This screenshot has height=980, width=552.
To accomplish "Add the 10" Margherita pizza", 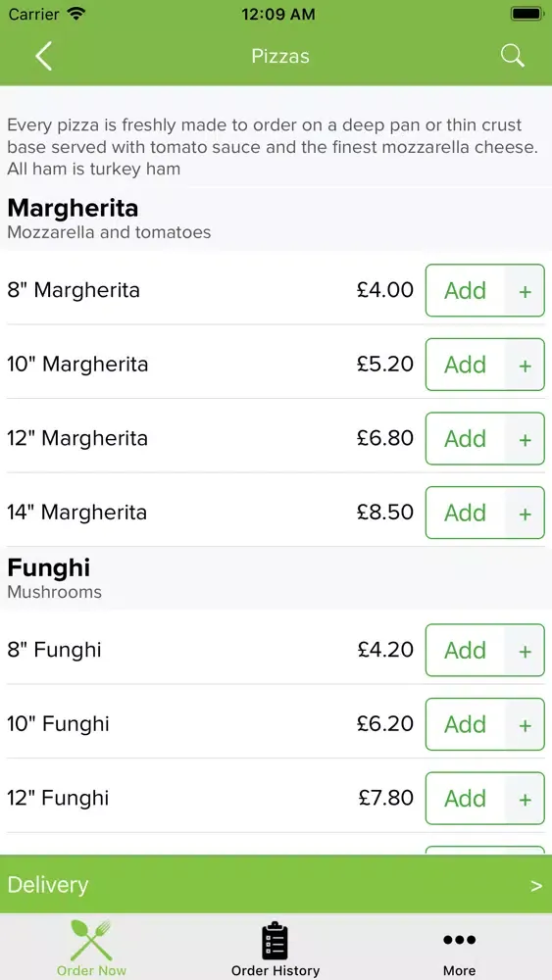I will [x=465, y=365].
